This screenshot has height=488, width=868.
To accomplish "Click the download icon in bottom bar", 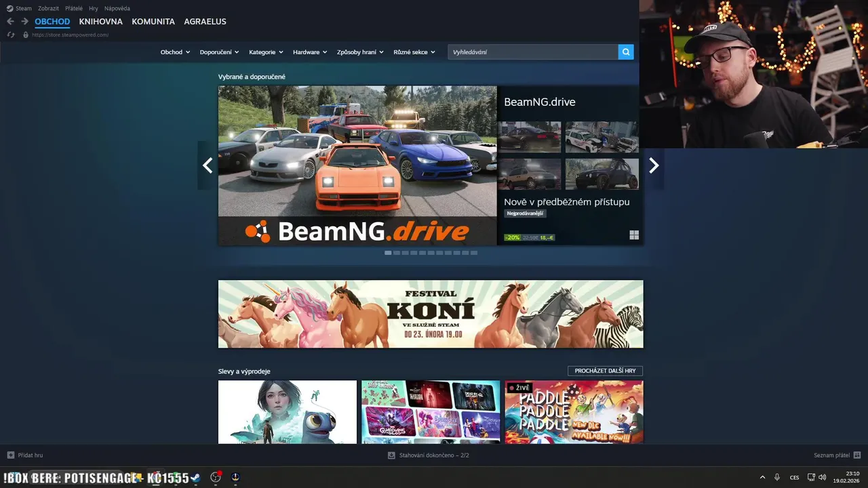I will 391,455.
